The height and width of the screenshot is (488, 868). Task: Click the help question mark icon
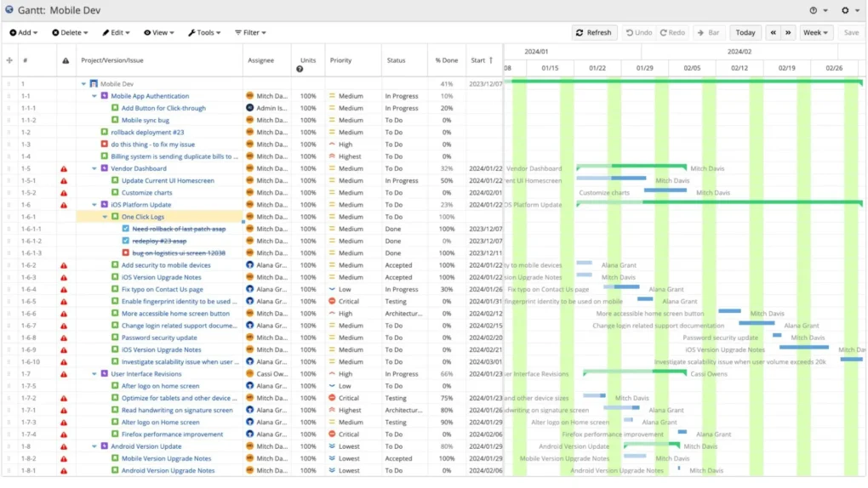(x=814, y=10)
